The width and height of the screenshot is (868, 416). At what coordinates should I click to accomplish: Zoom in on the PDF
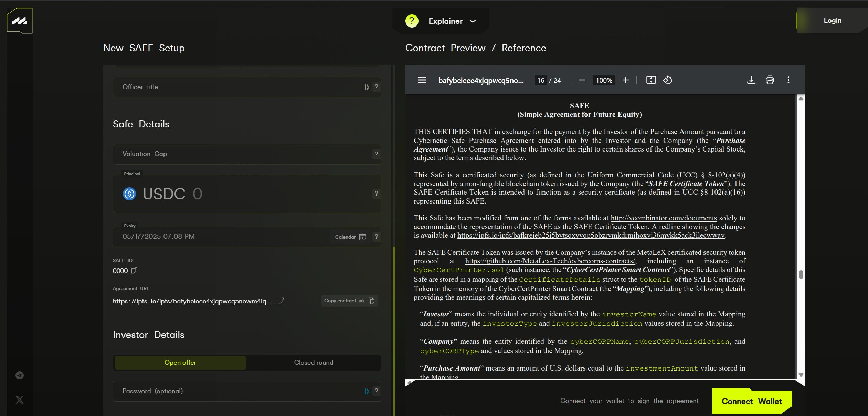pos(625,80)
